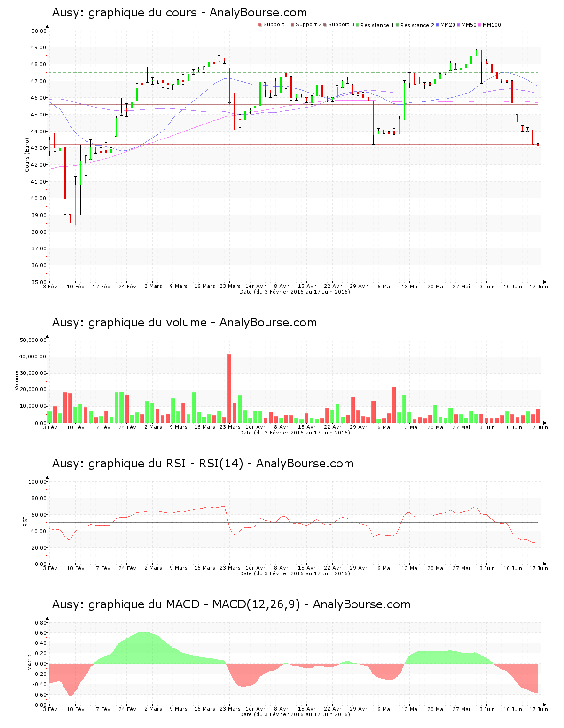564x728 pixels.
Task: Click the 80.00 value on the RSI axis
Action: [39, 498]
